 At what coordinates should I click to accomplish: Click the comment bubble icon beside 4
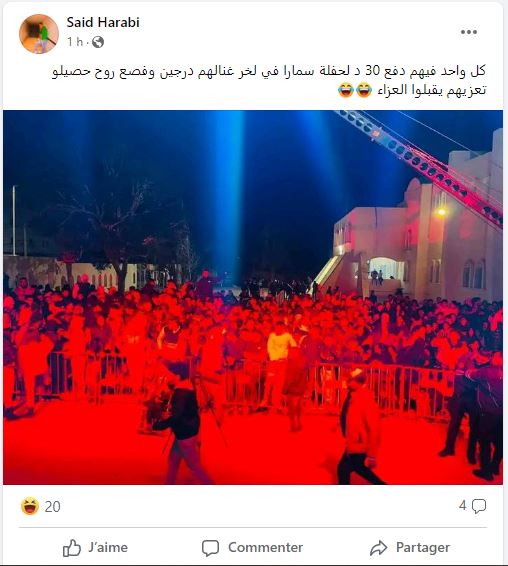tap(479, 506)
